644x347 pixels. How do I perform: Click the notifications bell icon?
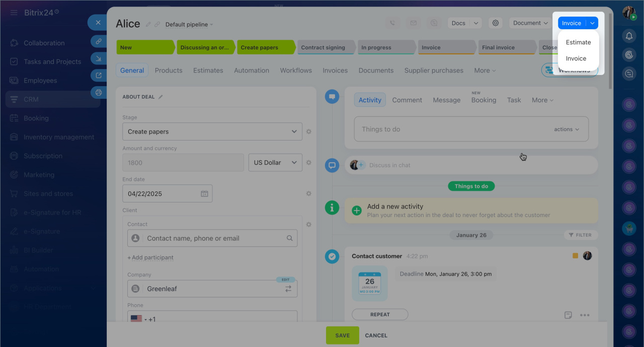(x=629, y=36)
